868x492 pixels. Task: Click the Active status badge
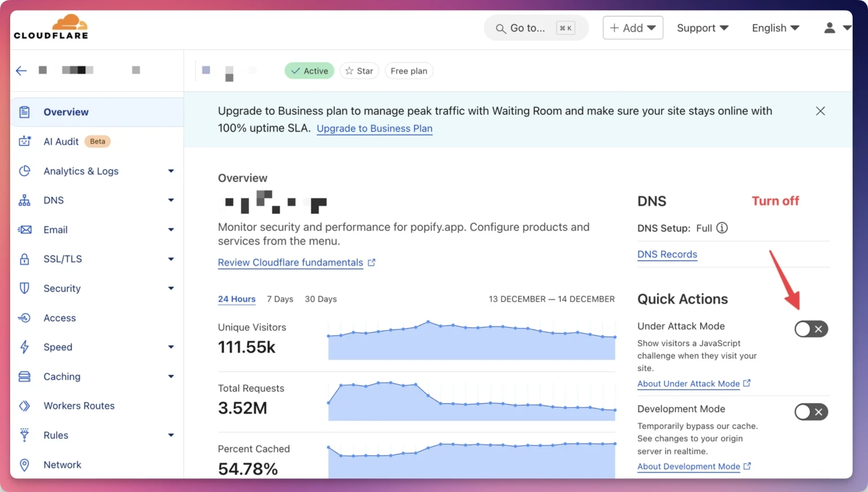(x=309, y=71)
